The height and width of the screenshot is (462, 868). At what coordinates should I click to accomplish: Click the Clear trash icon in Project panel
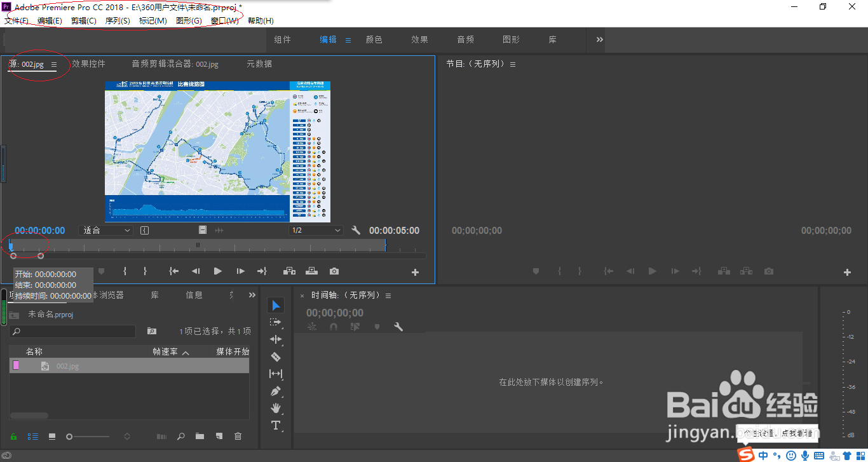tap(238, 437)
